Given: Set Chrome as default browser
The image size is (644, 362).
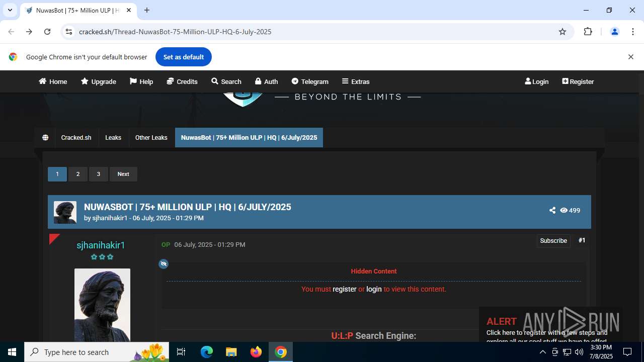Looking at the screenshot, I should 184,57.
